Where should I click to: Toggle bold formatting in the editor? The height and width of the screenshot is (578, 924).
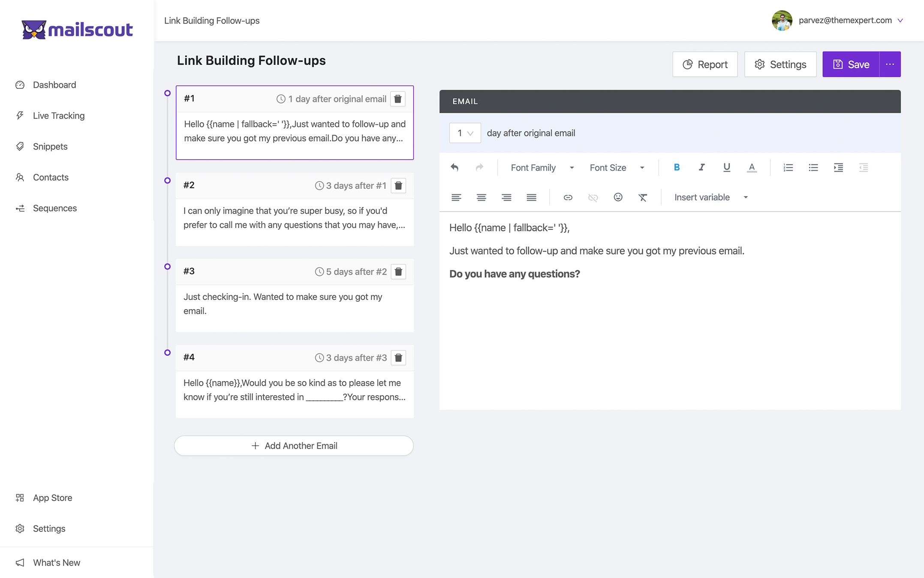(677, 167)
